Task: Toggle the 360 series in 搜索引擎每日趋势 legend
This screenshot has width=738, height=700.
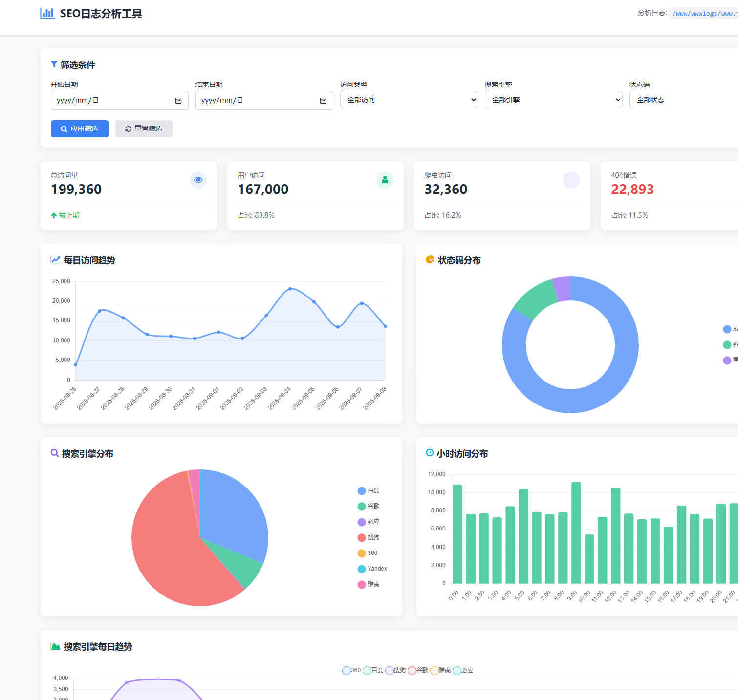Action: (351, 670)
